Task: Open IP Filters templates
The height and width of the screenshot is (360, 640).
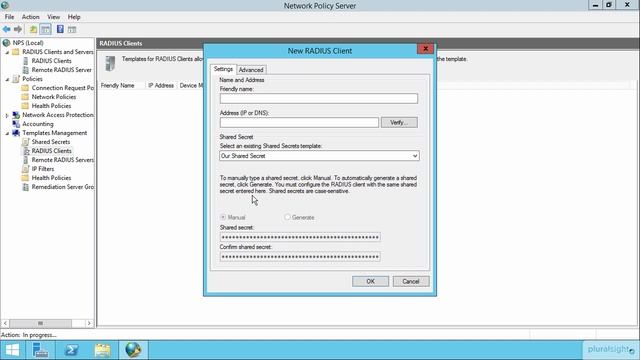Action: point(43,169)
